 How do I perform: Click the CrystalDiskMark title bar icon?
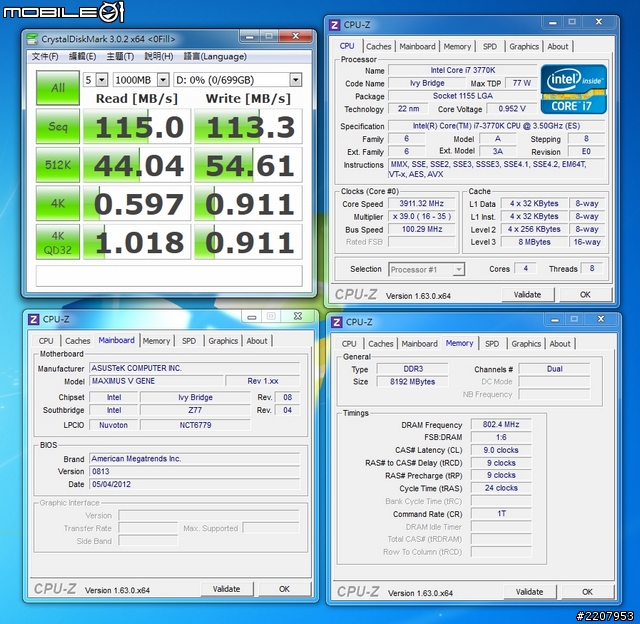(x=32, y=39)
